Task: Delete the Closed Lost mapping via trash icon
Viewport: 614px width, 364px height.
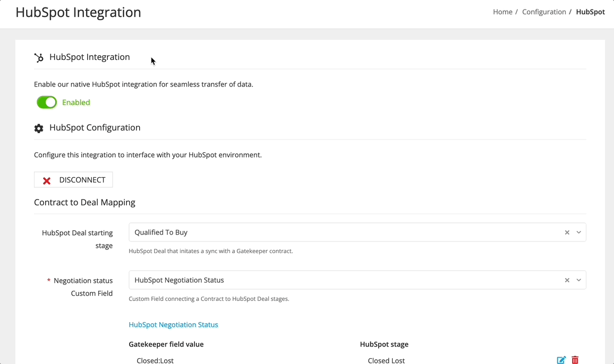Action: 575,360
